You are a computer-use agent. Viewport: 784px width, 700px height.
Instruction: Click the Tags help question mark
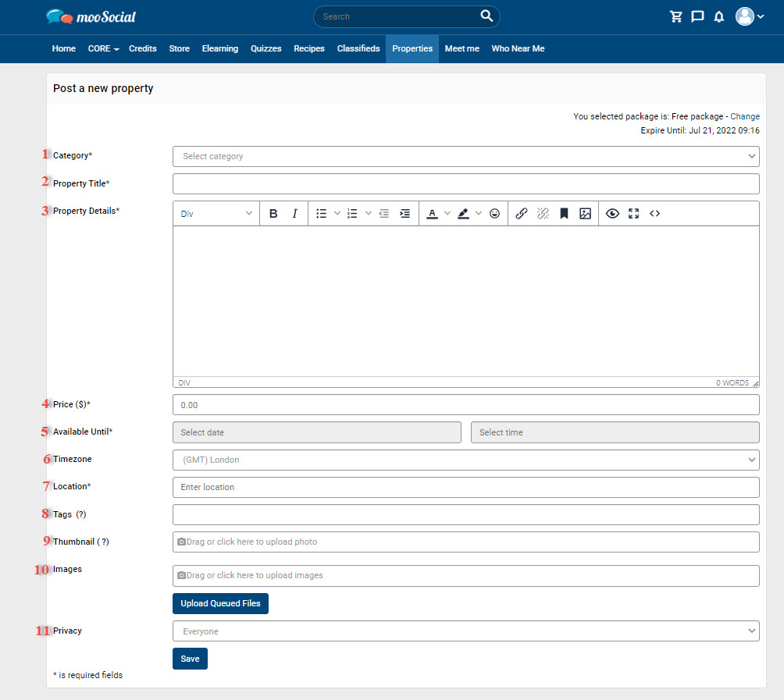(x=81, y=514)
